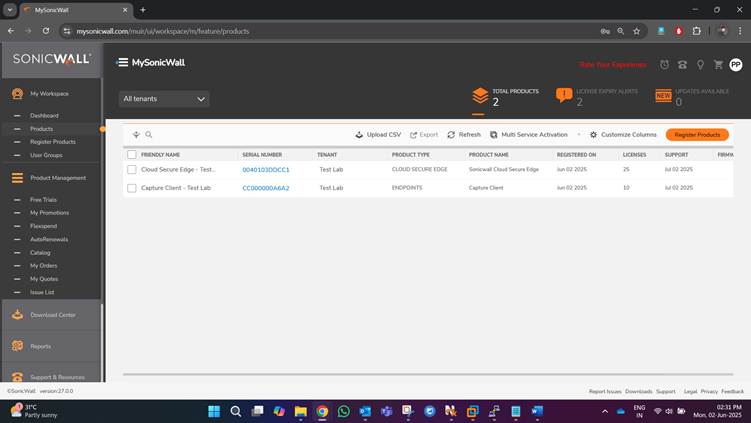Click the Download Center sidebar icon

[x=17, y=315]
